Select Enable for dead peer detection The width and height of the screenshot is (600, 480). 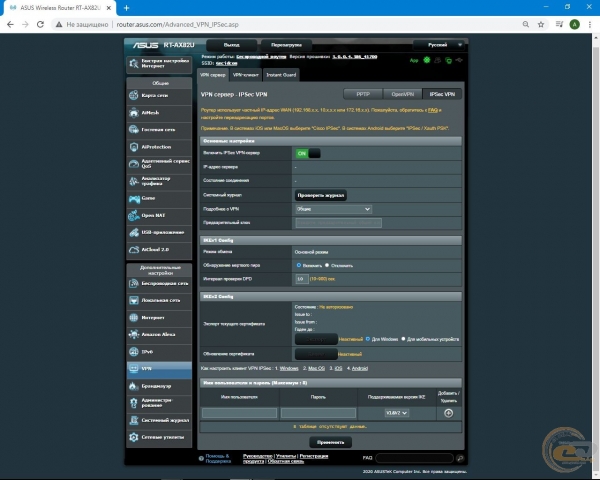pyautogui.click(x=299, y=265)
